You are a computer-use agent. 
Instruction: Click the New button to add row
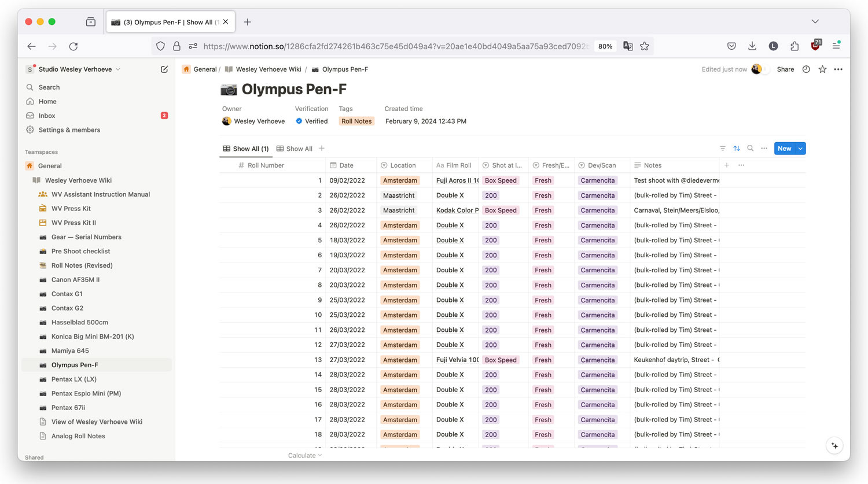pyautogui.click(x=785, y=149)
